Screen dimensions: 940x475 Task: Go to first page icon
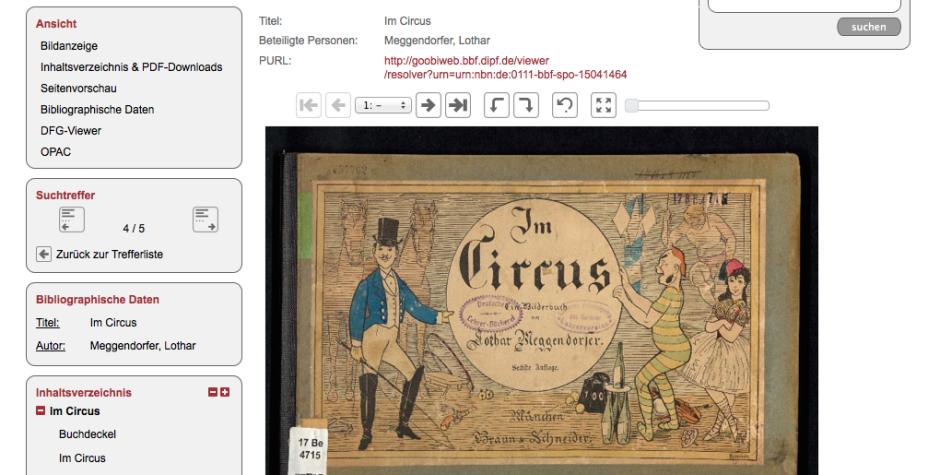tap(309, 106)
